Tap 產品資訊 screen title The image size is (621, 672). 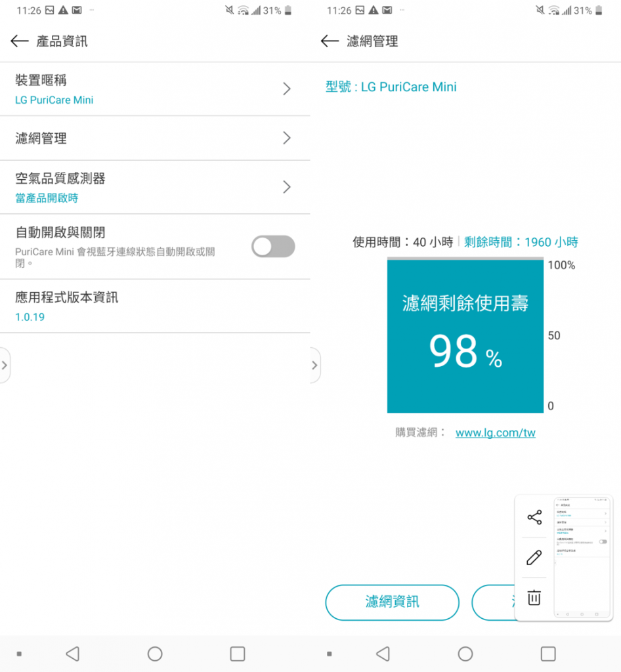tap(62, 41)
